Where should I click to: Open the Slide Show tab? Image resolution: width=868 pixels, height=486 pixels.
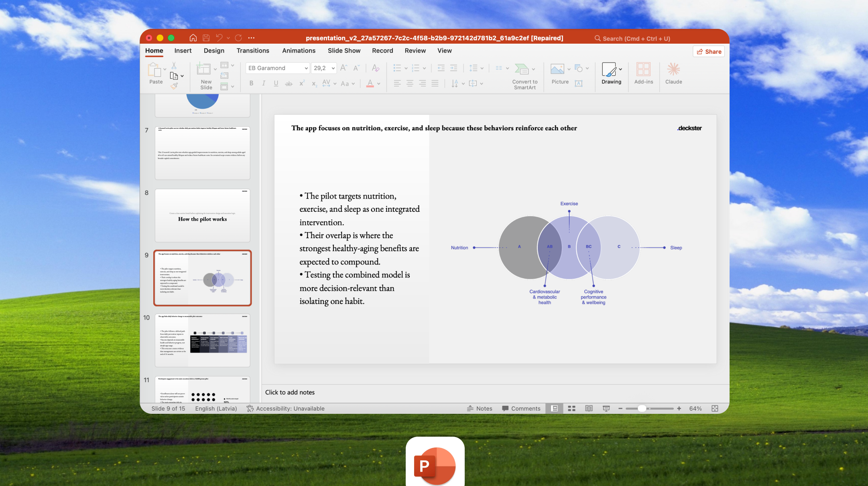pos(344,51)
